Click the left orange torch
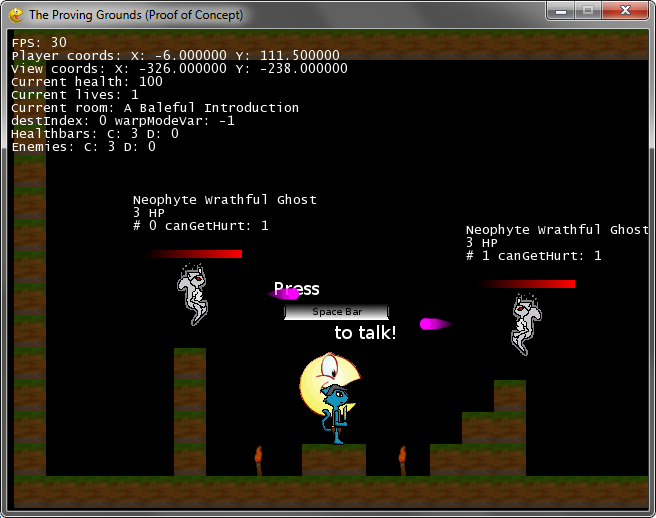 259,461
